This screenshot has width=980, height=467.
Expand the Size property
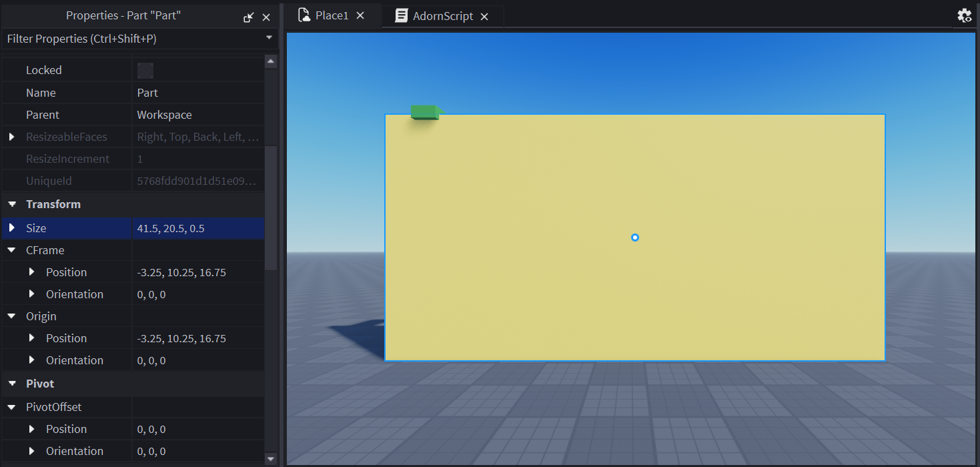[11, 228]
